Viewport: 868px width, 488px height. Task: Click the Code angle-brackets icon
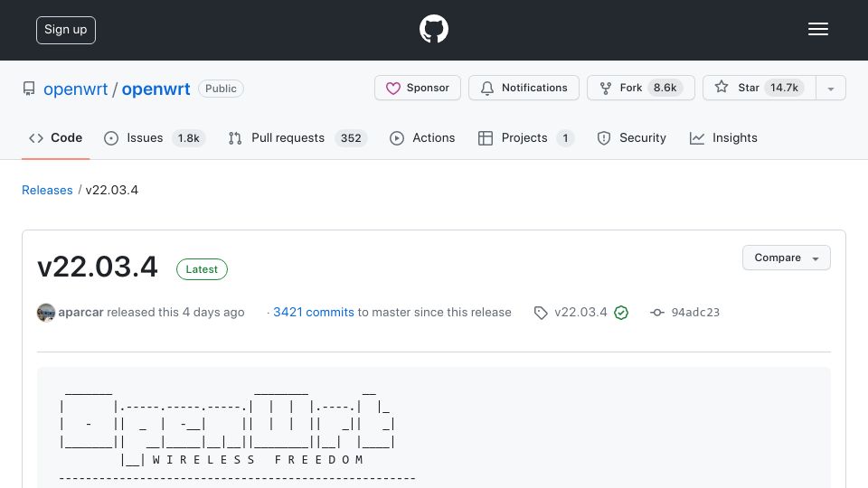pyautogui.click(x=36, y=138)
